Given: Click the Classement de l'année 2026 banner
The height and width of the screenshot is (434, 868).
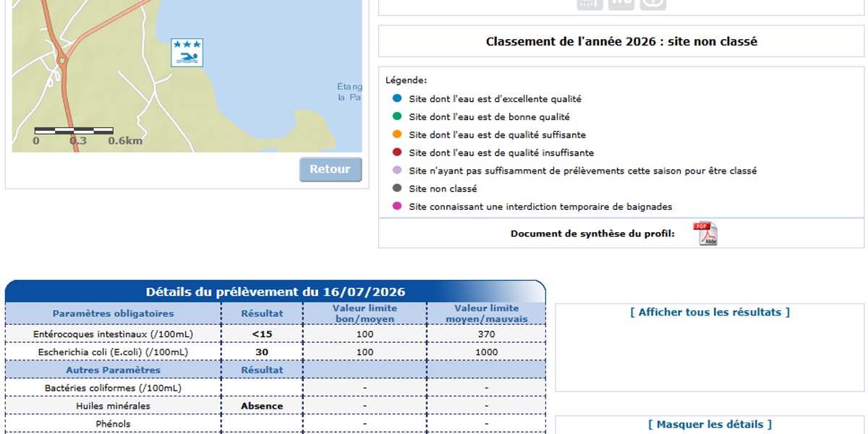Looking at the screenshot, I should click(x=621, y=41).
